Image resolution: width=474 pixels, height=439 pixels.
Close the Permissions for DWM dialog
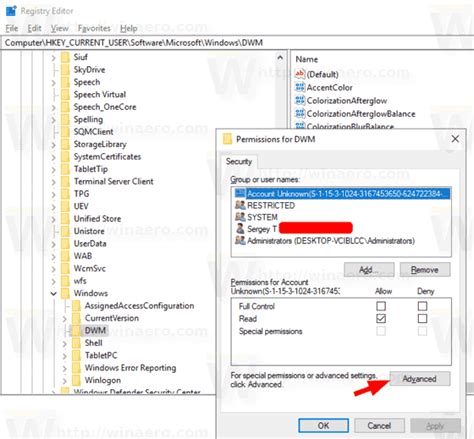pyautogui.click(x=455, y=139)
